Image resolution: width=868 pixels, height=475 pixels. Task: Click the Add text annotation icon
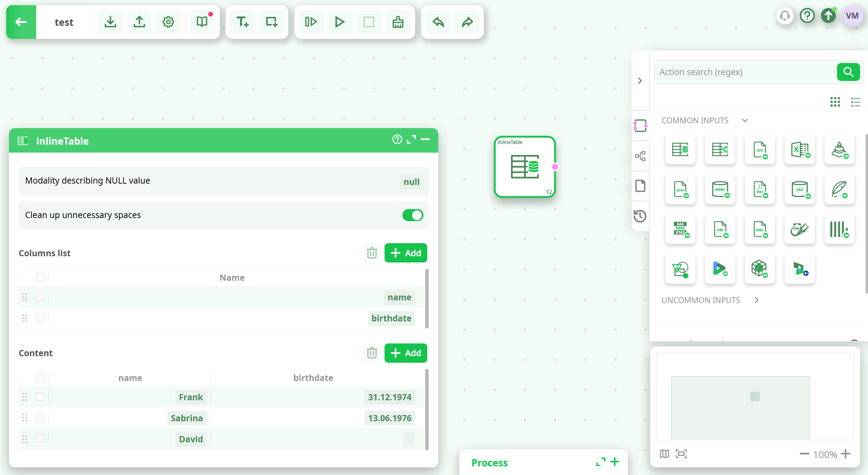(x=243, y=22)
